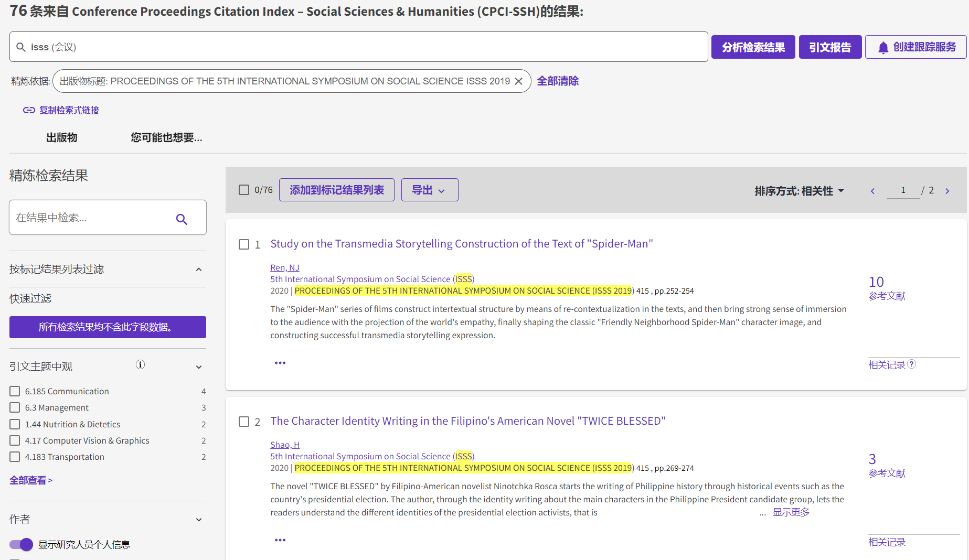Open 10 参考文献 references link
This screenshot has height=560, width=969.
(887, 288)
